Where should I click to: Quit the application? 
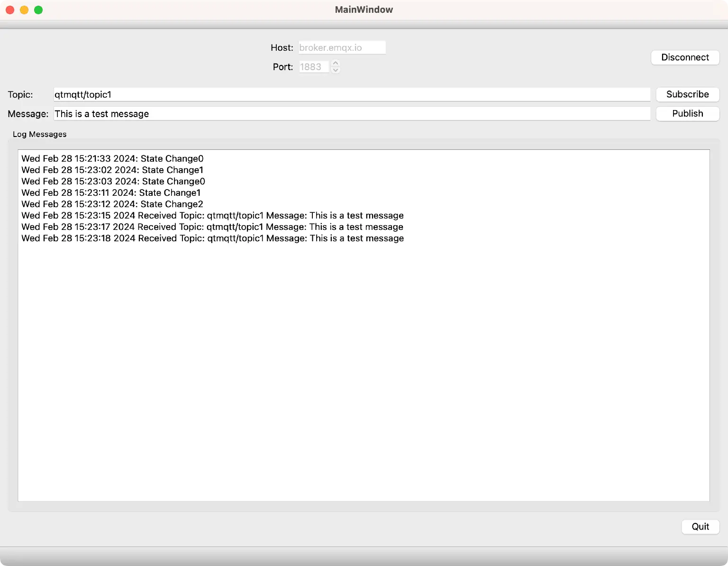pyautogui.click(x=701, y=527)
